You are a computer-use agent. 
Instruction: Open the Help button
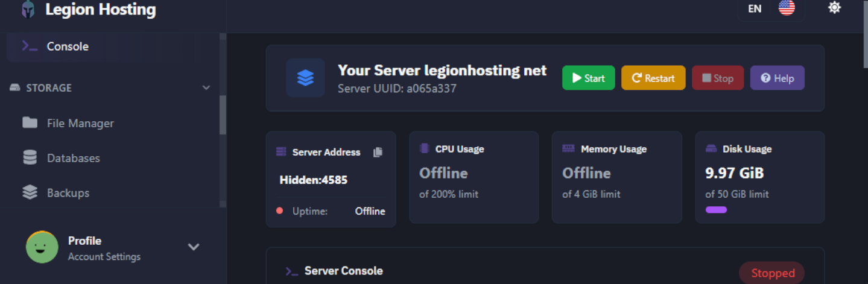(x=778, y=78)
